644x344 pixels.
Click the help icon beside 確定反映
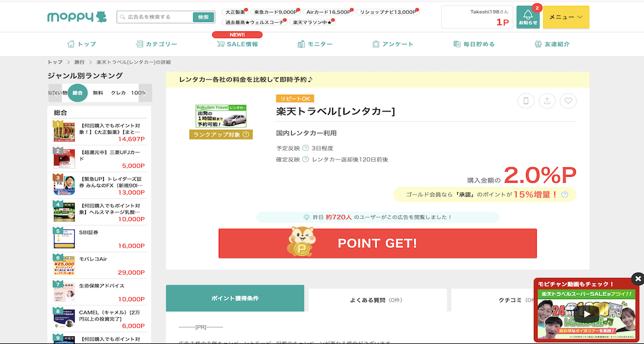coord(305,160)
